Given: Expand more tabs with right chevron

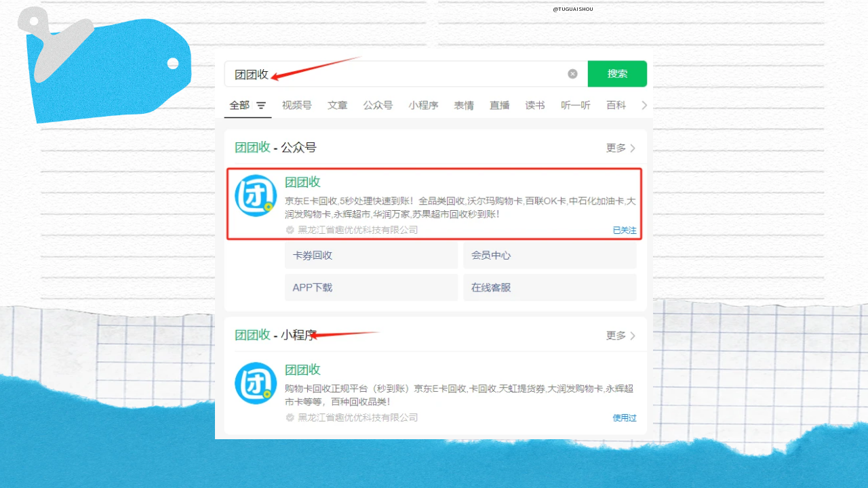Looking at the screenshot, I should (644, 106).
